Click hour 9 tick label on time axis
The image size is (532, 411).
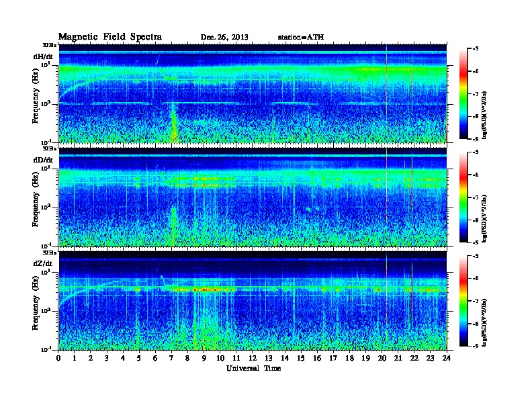204,358
